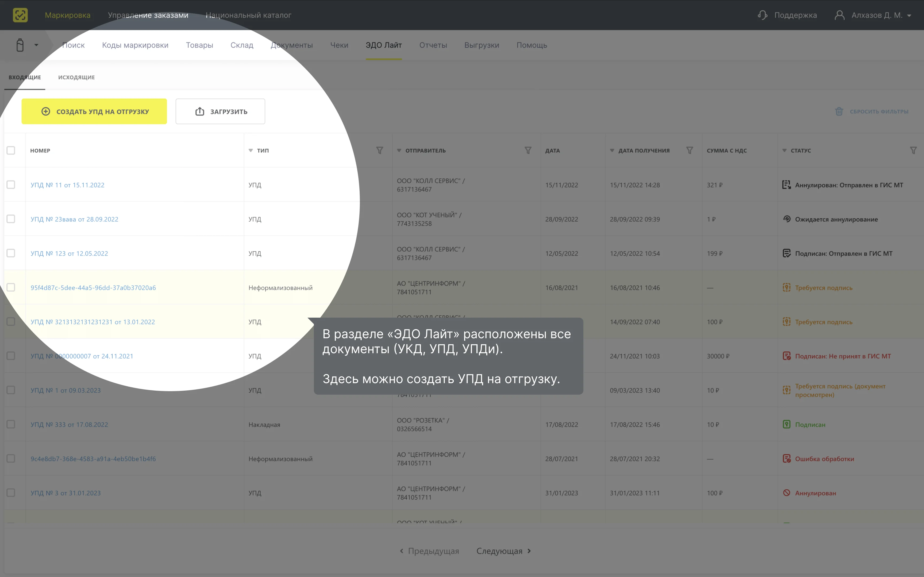
Task: Check the УПД № 123 row checkbox
Action: tap(11, 253)
